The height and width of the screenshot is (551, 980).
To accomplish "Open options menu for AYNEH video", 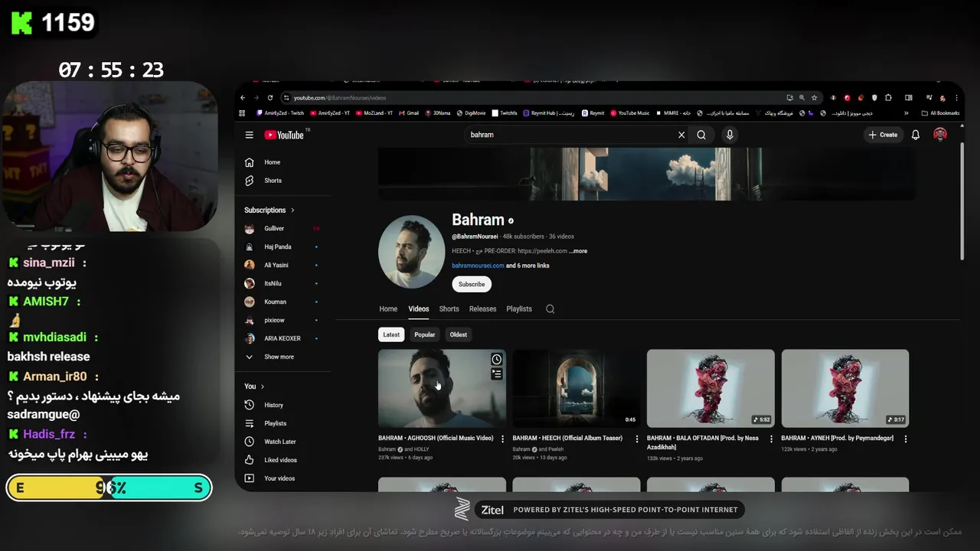I will [x=906, y=439].
